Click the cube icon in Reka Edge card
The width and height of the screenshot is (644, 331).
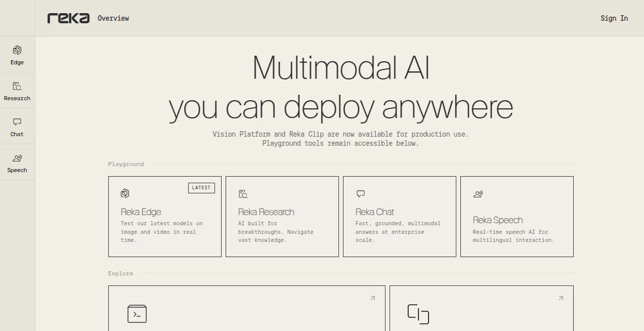(x=125, y=193)
